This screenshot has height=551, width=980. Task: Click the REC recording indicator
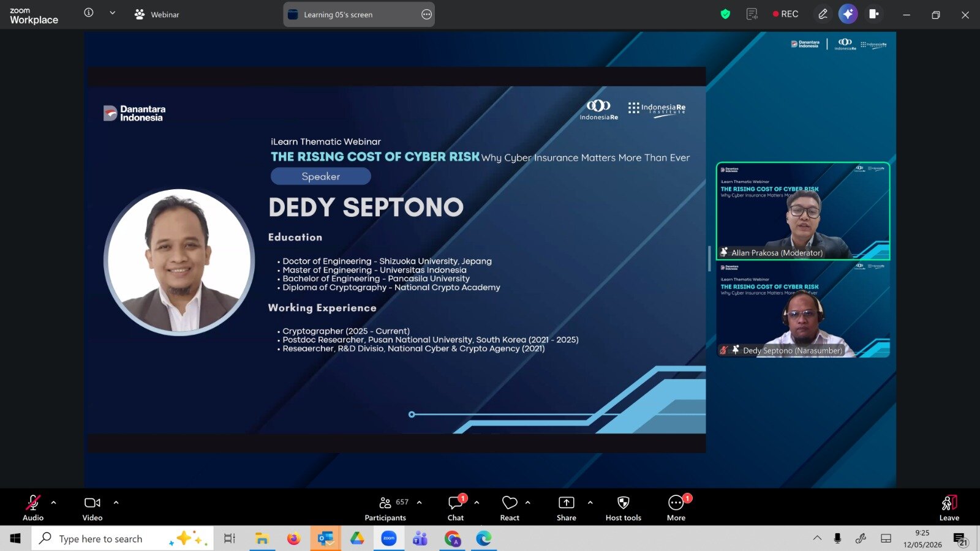(x=785, y=14)
